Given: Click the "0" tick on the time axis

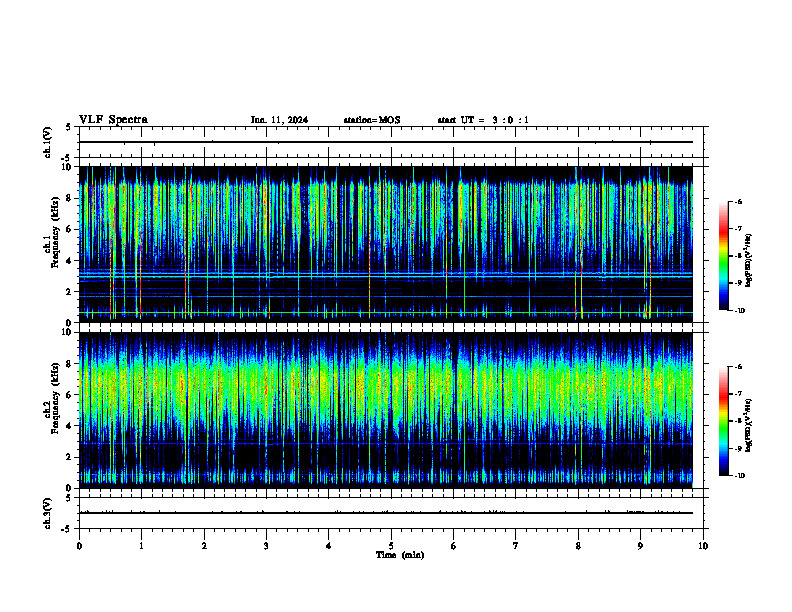Looking at the screenshot, I should (79, 546).
